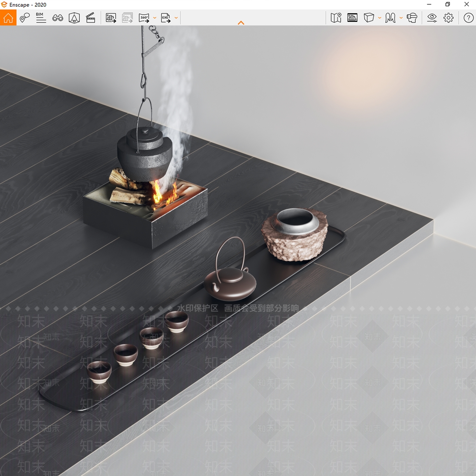Click the wings fly/walk navigation icon
This screenshot has width=476, height=476.
click(x=390, y=18)
